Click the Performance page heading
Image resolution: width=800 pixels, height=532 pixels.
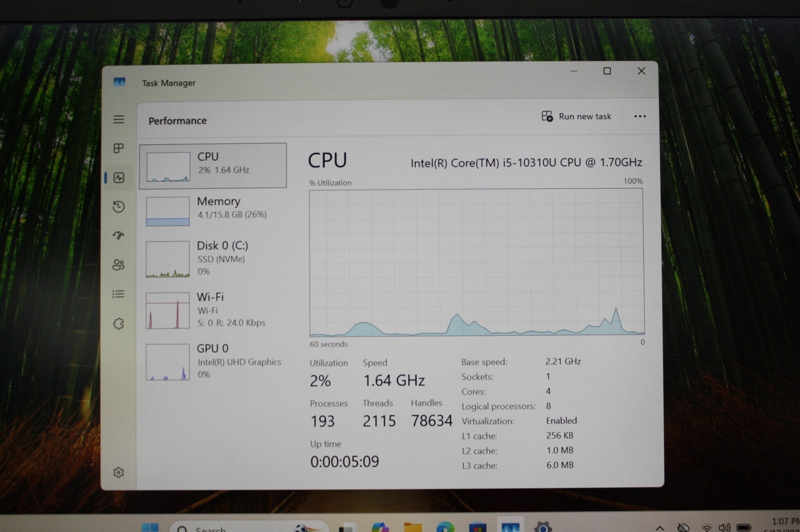[x=178, y=120]
